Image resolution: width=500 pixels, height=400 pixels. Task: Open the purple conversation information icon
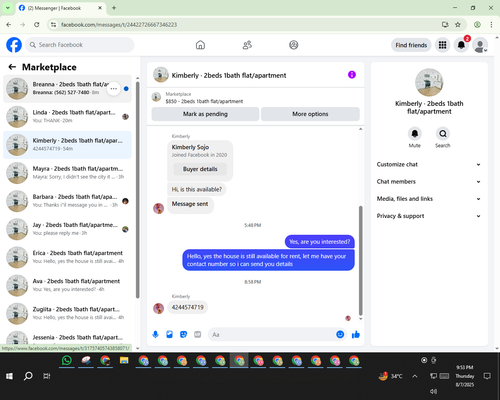coord(352,75)
